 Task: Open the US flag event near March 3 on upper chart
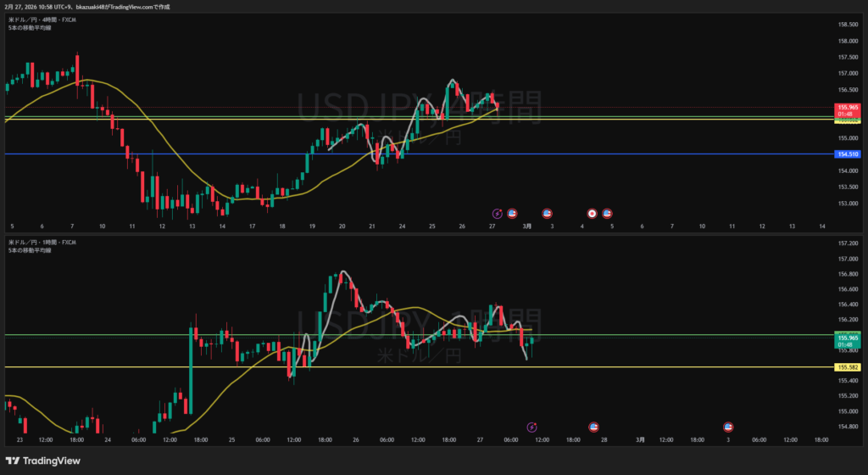[x=548, y=213]
